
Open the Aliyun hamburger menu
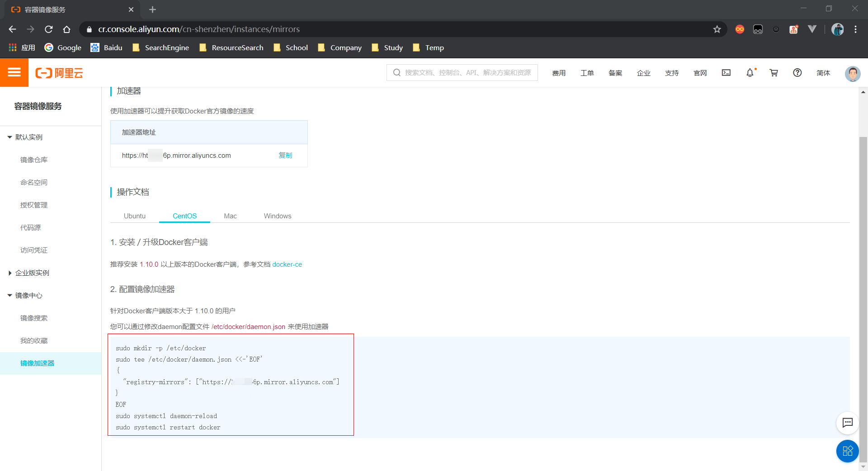14,72
